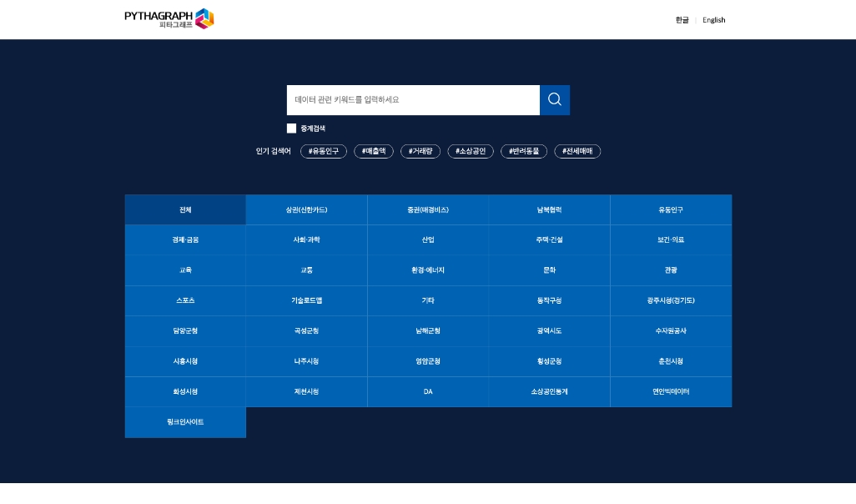Select the 전체 category tab
Image resolution: width=856 pixels, height=504 pixels.
pos(185,209)
